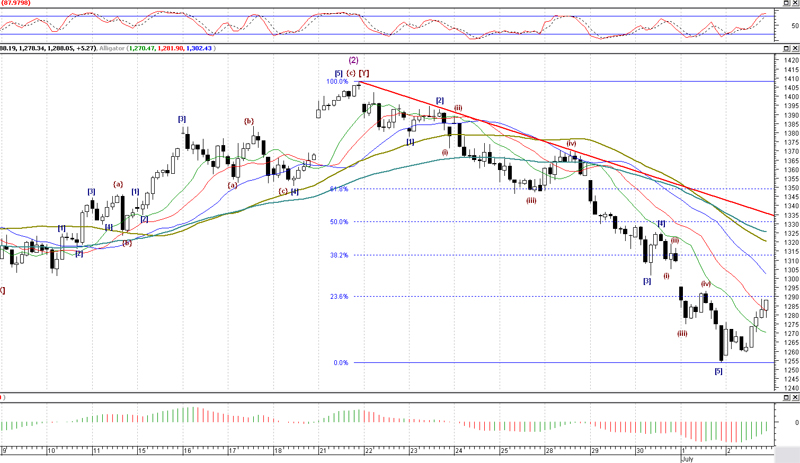Click date 22 on the time axis

(x=368, y=451)
